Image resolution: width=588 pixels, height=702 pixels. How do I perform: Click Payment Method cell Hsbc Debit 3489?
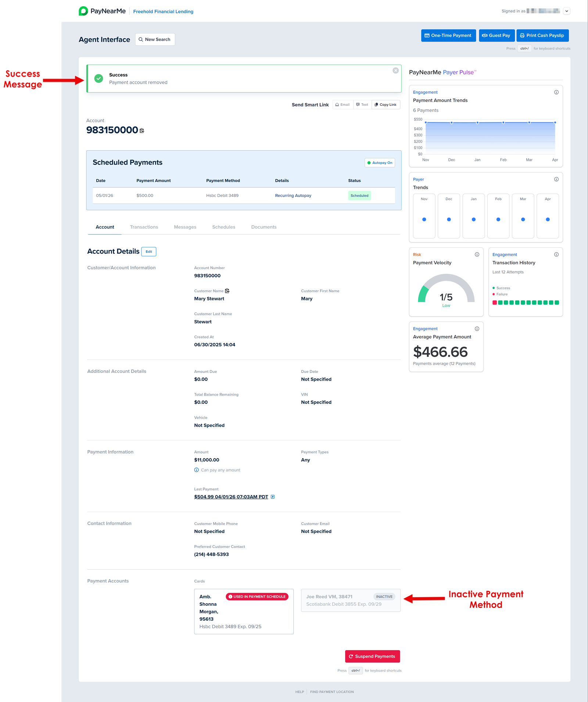coord(222,196)
